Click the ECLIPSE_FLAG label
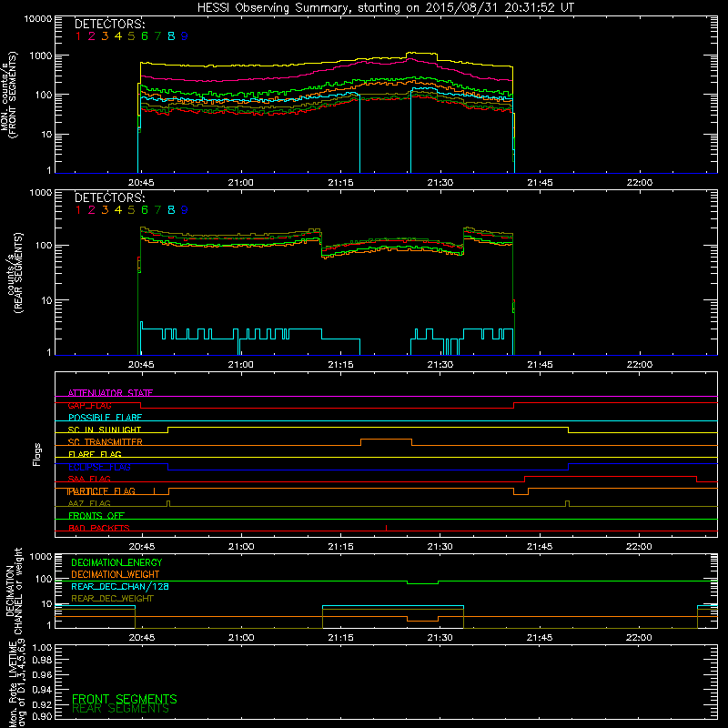728x728 pixels. coord(99,467)
